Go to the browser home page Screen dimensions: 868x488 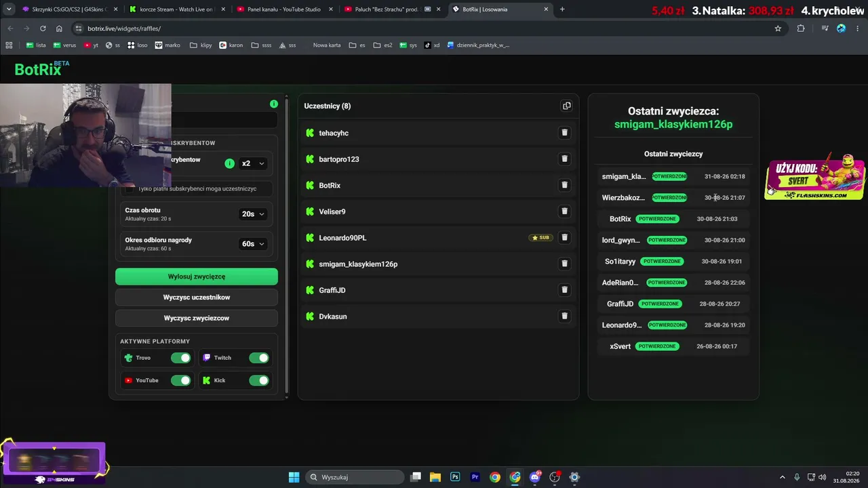point(59,28)
